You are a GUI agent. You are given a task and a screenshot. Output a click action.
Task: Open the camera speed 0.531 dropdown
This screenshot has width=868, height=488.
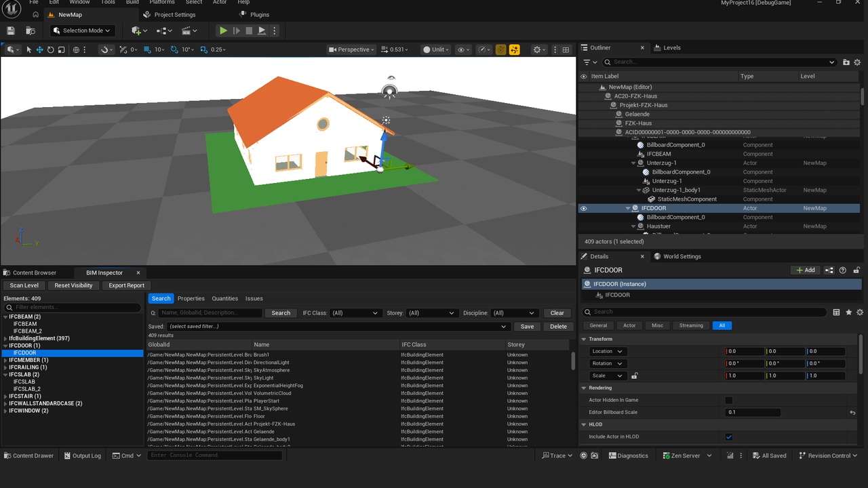point(396,49)
